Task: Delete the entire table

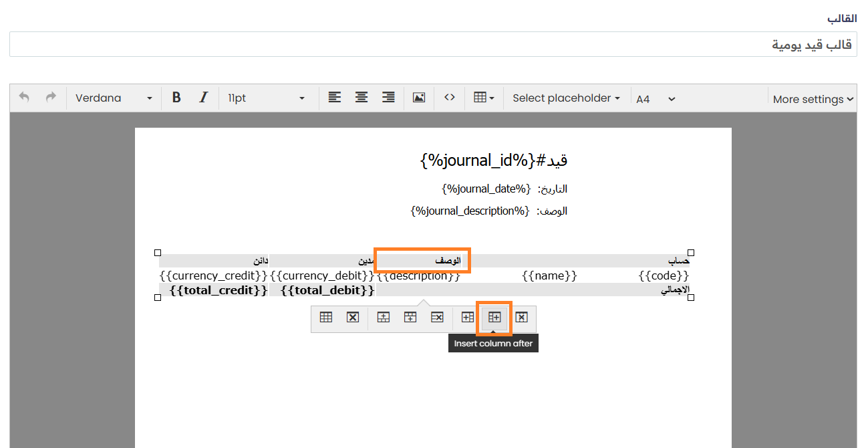Action: (x=353, y=318)
